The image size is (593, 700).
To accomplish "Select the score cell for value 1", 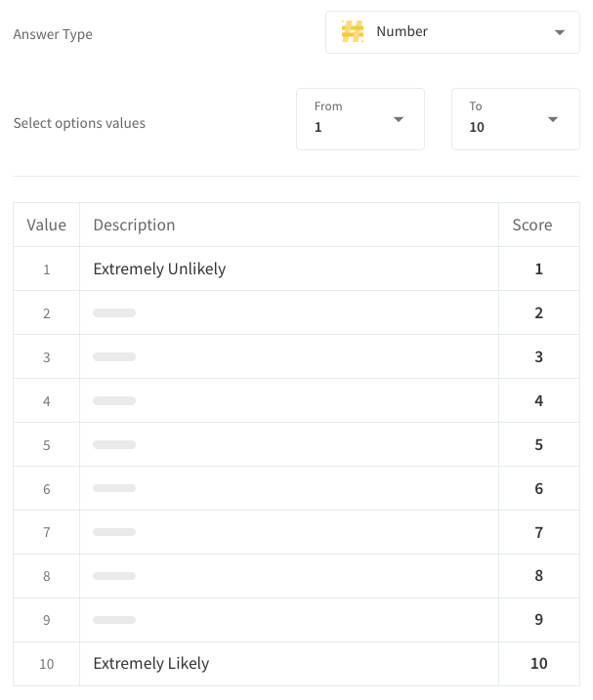I will (x=539, y=268).
